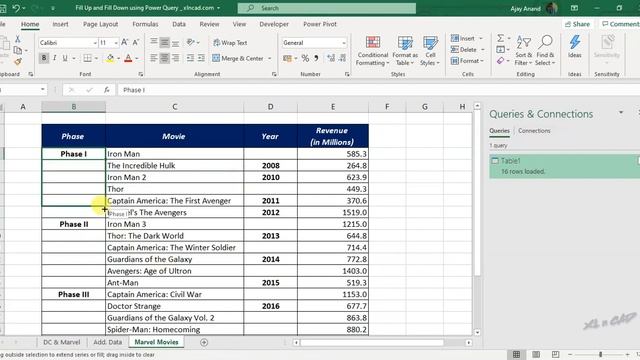
Task: Open the Clear eraser icon
Action: pyautogui.click(x=500, y=61)
